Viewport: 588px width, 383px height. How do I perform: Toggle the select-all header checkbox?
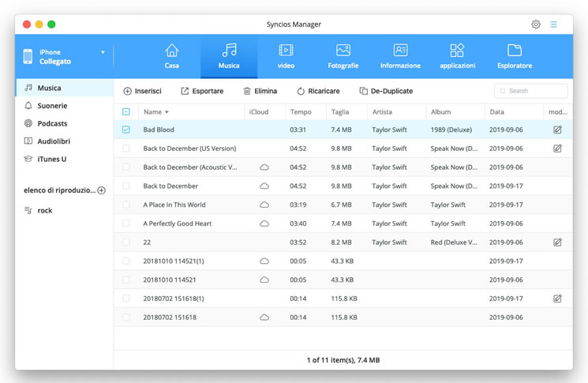[x=126, y=112]
